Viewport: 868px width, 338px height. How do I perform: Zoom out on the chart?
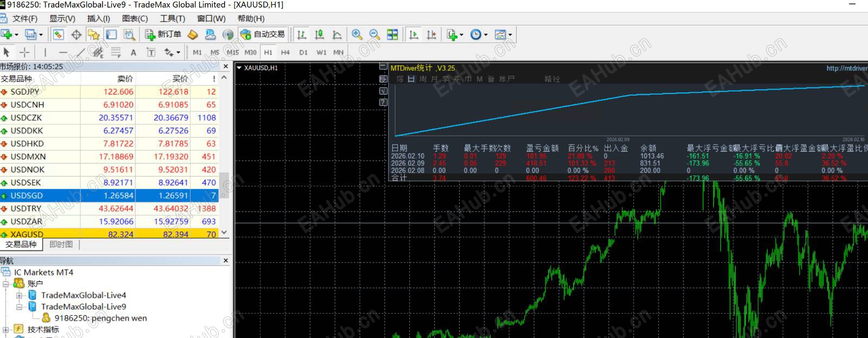pyautogui.click(x=375, y=35)
